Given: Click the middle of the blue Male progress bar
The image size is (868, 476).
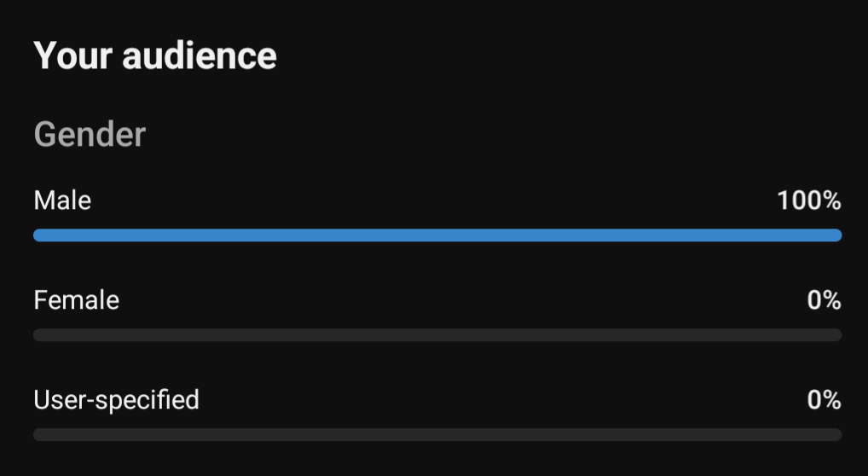Looking at the screenshot, I should (x=437, y=235).
